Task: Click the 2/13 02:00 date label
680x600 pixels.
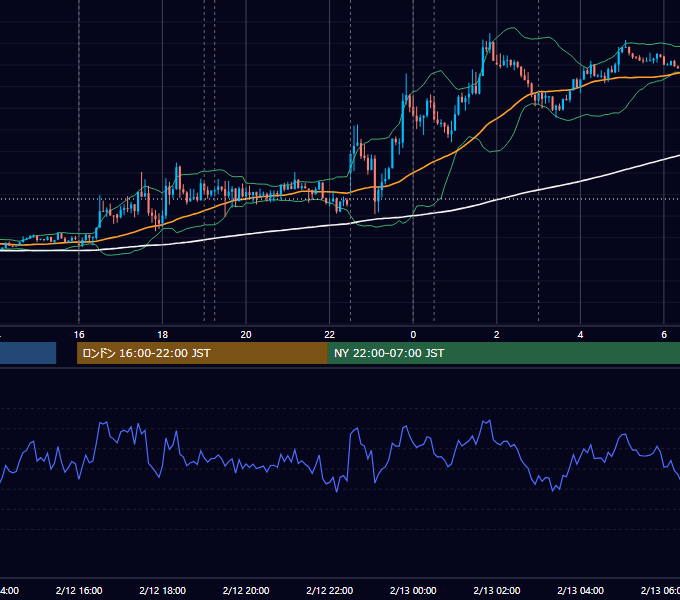Action: click(x=497, y=590)
